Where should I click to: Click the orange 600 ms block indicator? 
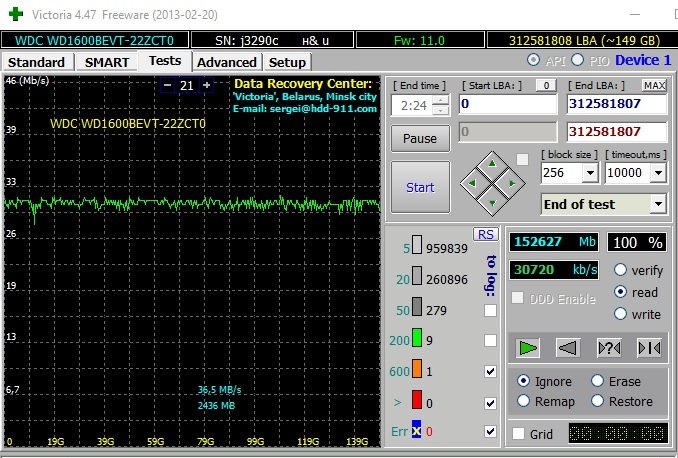(x=417, y=368)
